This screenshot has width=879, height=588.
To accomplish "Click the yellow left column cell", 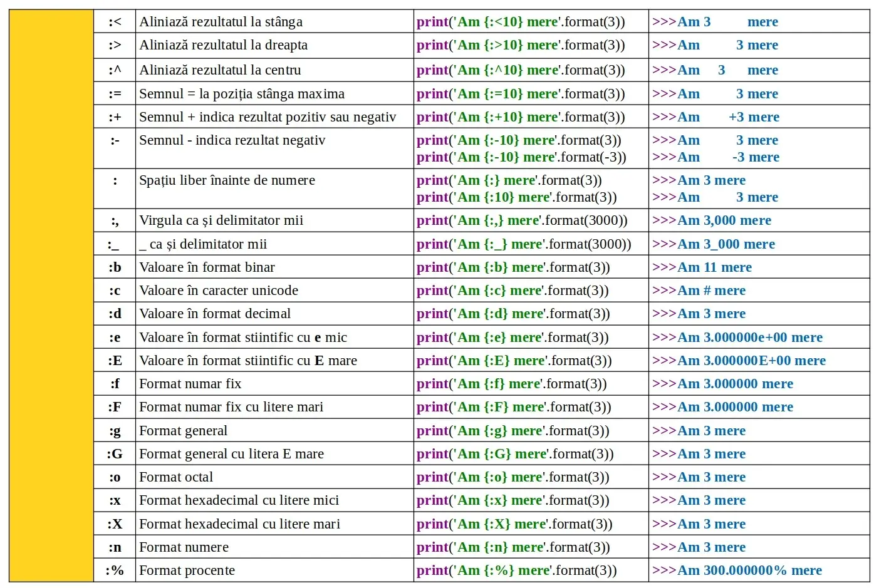I will [51, 295].
